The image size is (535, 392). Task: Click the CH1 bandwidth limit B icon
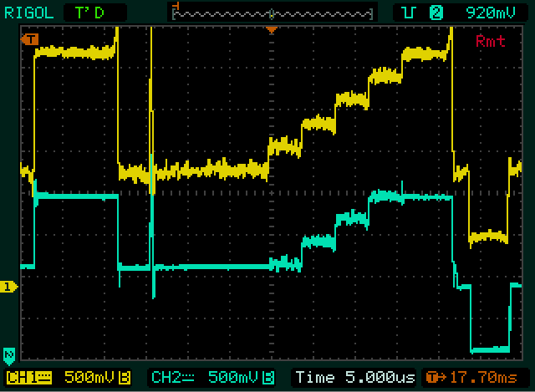point(125,377)
